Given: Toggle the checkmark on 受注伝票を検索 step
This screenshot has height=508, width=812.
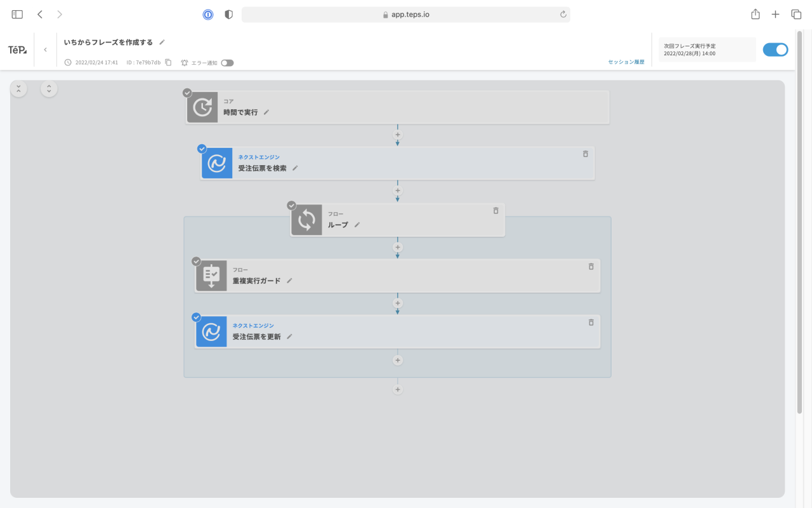Looking at the screenshot, I should (x=202, y=149).
